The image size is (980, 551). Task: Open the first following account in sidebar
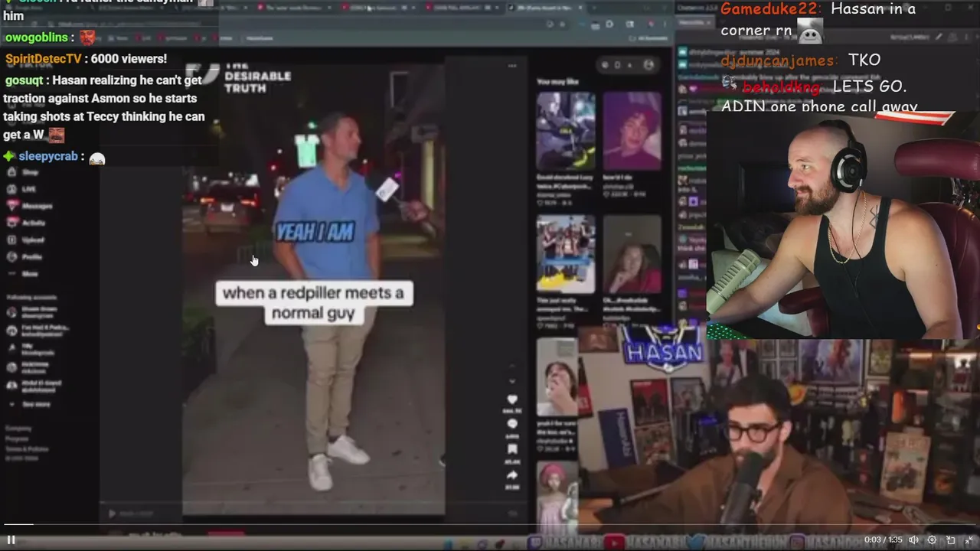32,312
